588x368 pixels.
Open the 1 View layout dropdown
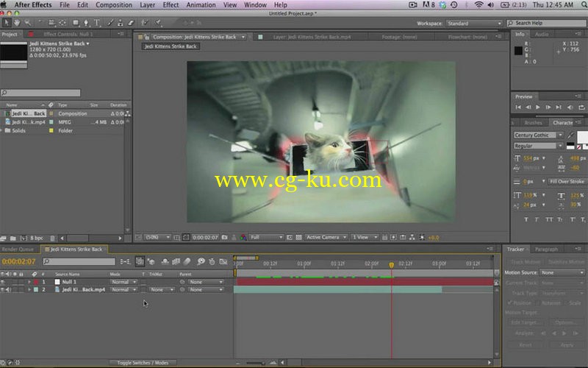(x=364, y=237)
